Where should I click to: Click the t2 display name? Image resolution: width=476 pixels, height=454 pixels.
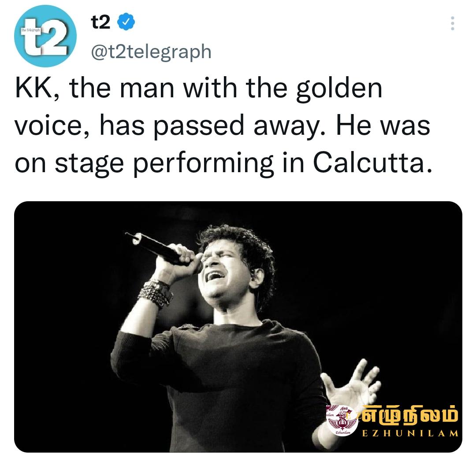pyautogui.click(x=100, y=22)
